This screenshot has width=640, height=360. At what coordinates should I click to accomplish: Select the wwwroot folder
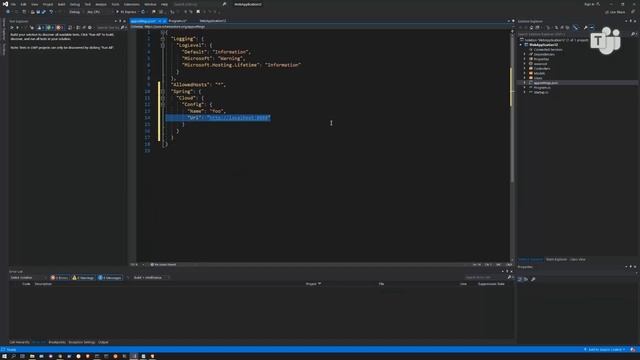point(540,64)
